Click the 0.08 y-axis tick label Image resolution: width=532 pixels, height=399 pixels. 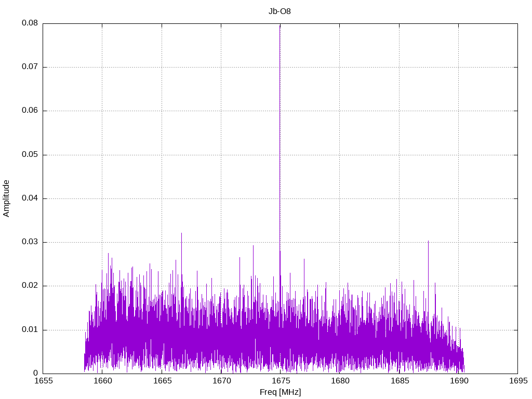[30, 23]
